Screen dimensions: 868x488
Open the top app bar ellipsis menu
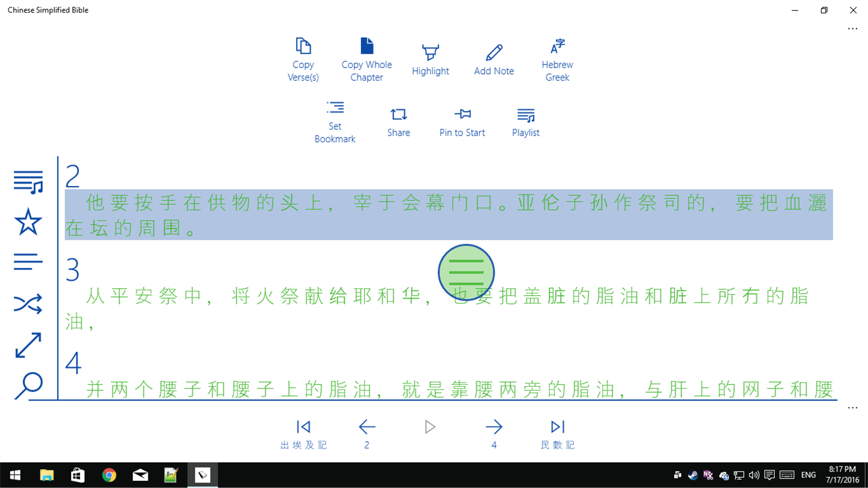[x=852, y=28]
